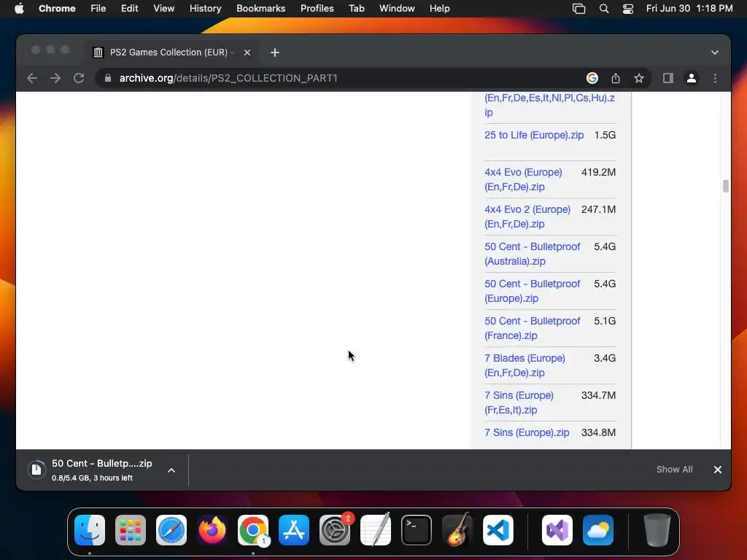Open the Edit menu

[129, 9]
